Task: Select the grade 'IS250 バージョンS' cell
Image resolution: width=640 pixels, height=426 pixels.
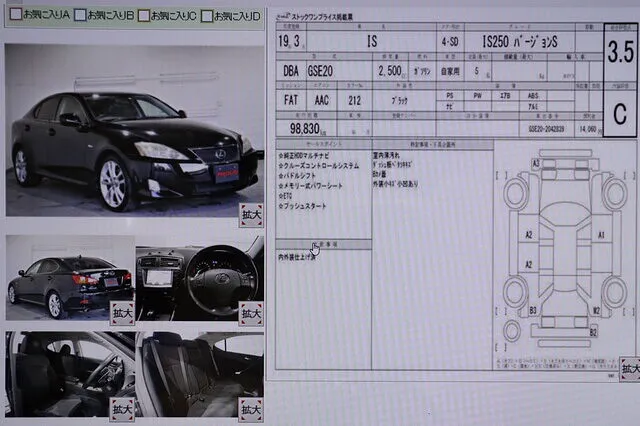Action: tap(520, 42)
